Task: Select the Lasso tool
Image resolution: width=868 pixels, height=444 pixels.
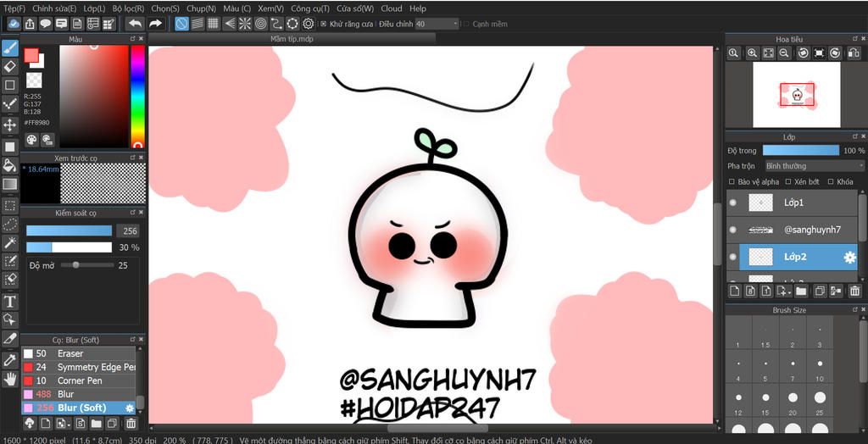Action: tap(10, 225)
